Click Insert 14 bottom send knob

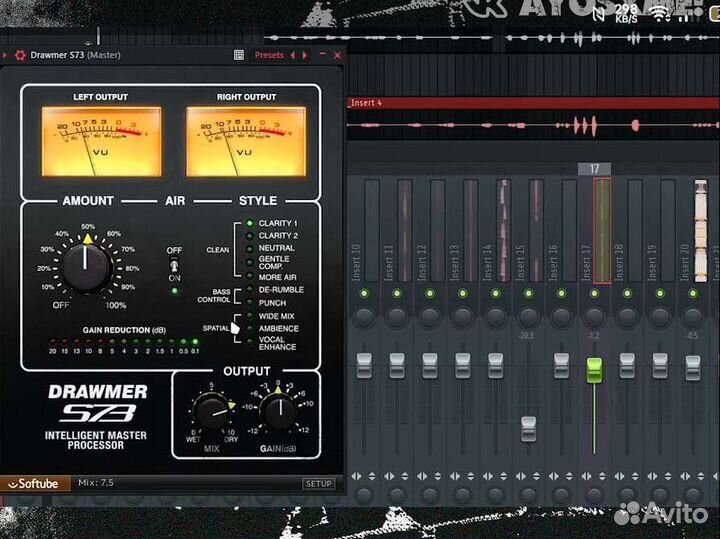click(x=495, y=495)
